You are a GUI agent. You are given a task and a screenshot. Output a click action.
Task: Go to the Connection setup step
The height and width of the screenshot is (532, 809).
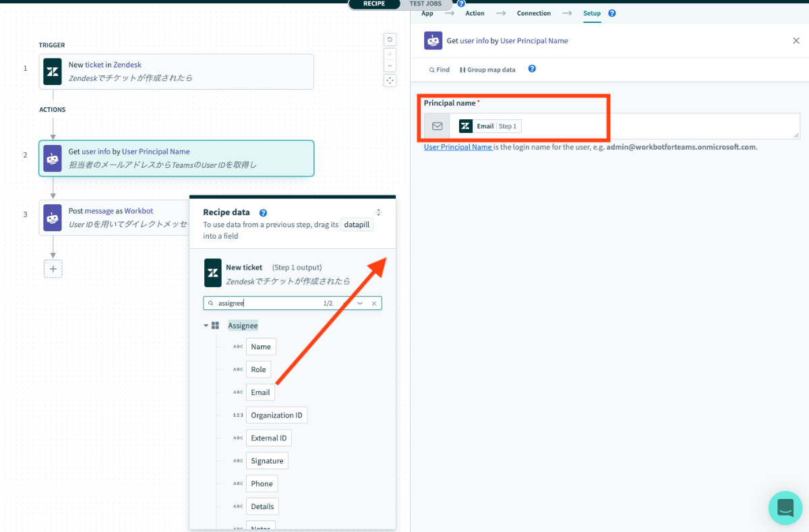pyautogui.click(x=534, y=13)
